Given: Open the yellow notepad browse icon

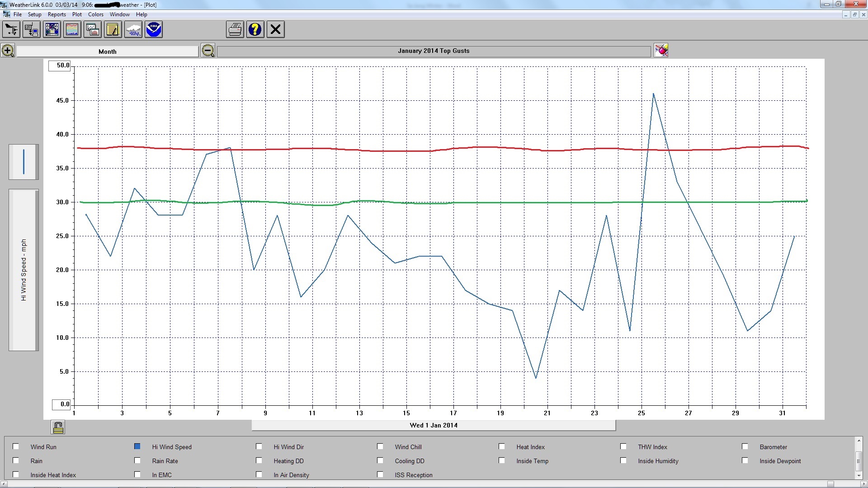Looking at the screenshot, I should (113, 30).
